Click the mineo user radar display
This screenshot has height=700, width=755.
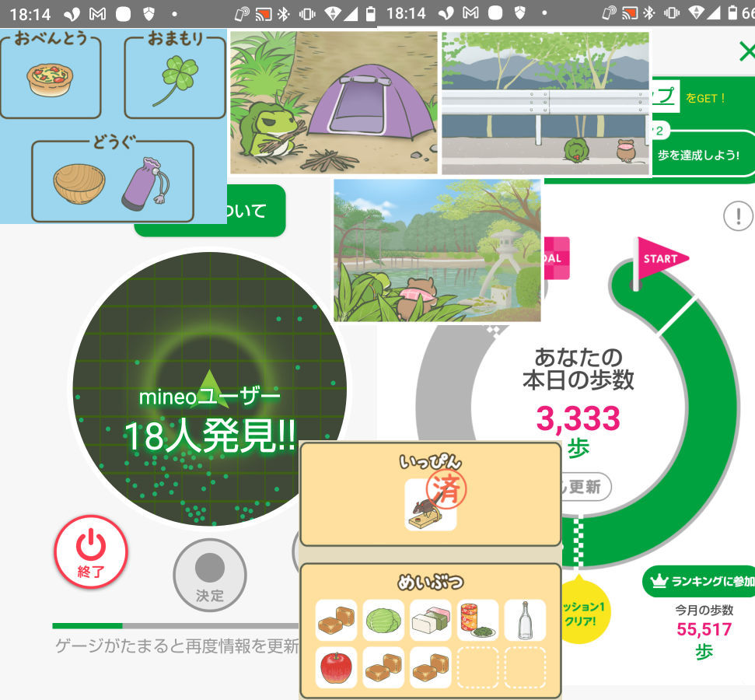209,389
